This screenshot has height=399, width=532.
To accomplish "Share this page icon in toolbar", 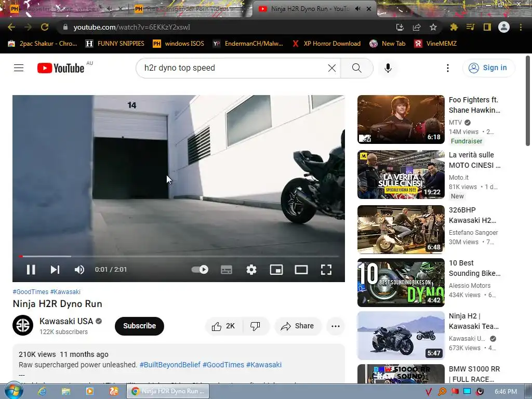I will pyautogui.click(x=417, y=27).
